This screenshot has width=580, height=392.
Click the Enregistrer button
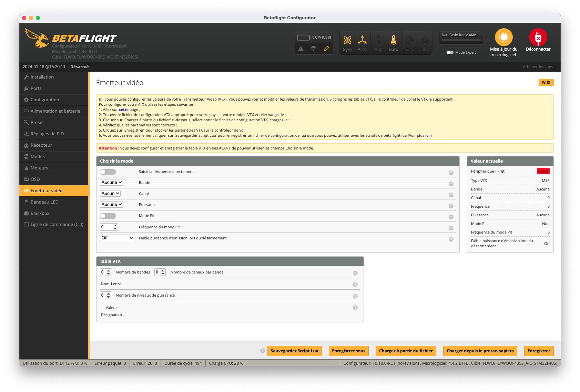coord(539,351)
